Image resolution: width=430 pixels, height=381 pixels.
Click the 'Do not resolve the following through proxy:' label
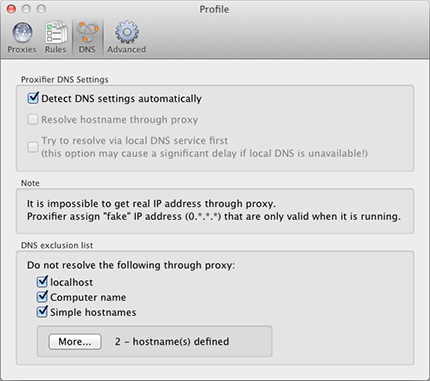point(131,265)
